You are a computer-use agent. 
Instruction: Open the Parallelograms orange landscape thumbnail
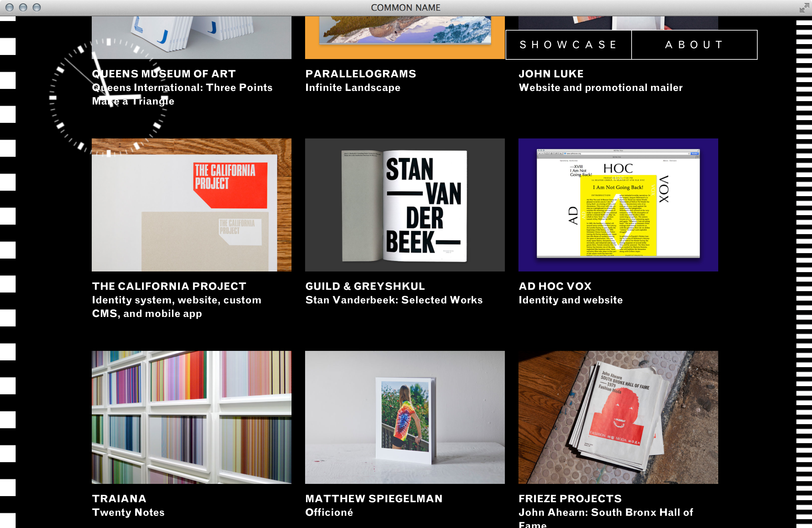point(405,37)
